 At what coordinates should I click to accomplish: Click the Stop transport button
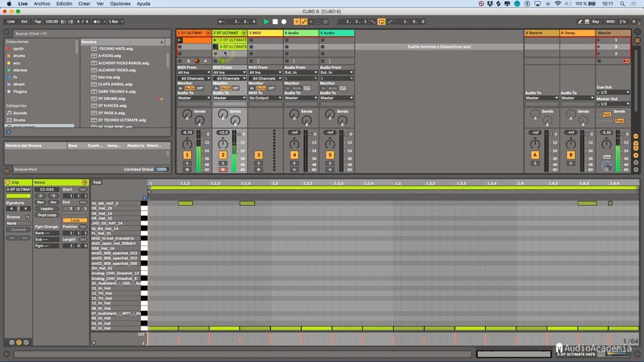(x=275, y=21)
